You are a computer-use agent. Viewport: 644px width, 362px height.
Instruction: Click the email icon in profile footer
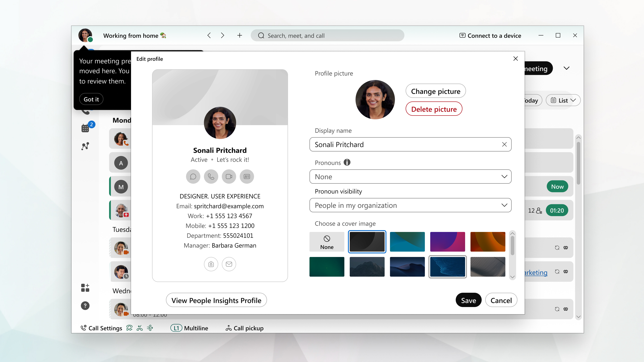click(x=229, y=264)
